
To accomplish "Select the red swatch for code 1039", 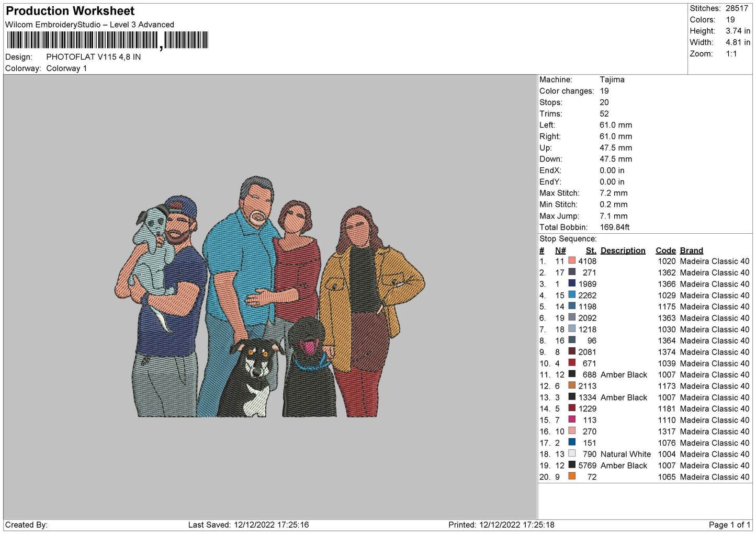I will pyautogui.click(x=572, y=363).
